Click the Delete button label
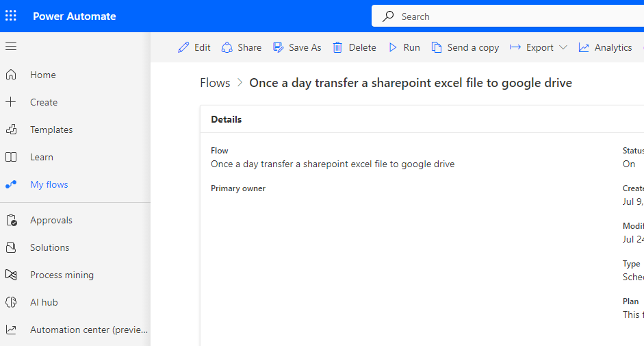This screenshot has height=346, width=644. coord(362,47)
